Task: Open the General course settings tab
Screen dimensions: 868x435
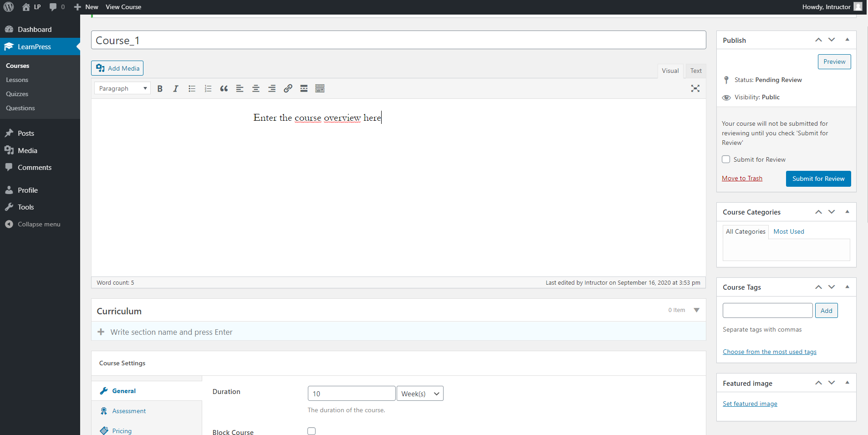Action: 147,391
